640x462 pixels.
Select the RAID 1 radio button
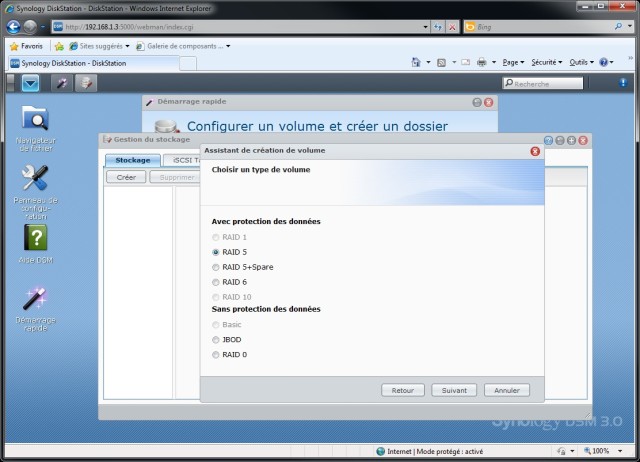216,237
